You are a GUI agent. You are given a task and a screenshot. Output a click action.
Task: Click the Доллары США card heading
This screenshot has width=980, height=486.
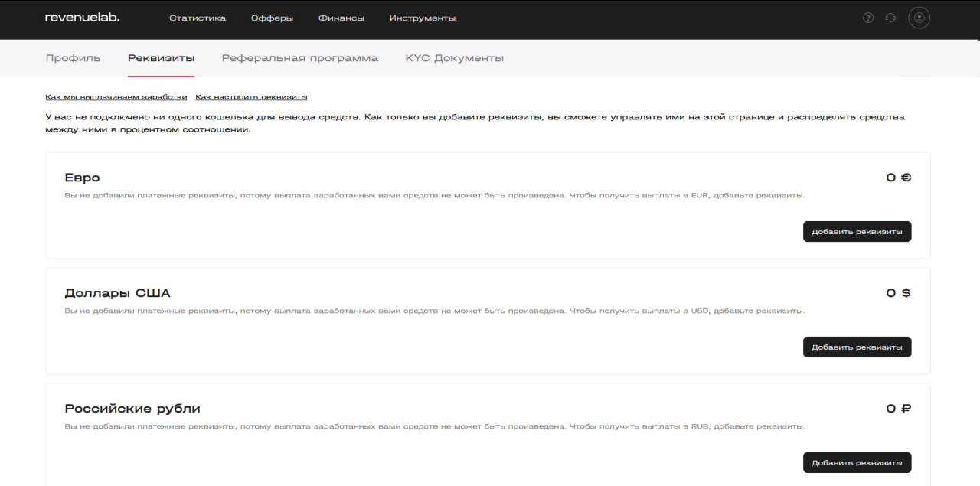tap(117, 293)
